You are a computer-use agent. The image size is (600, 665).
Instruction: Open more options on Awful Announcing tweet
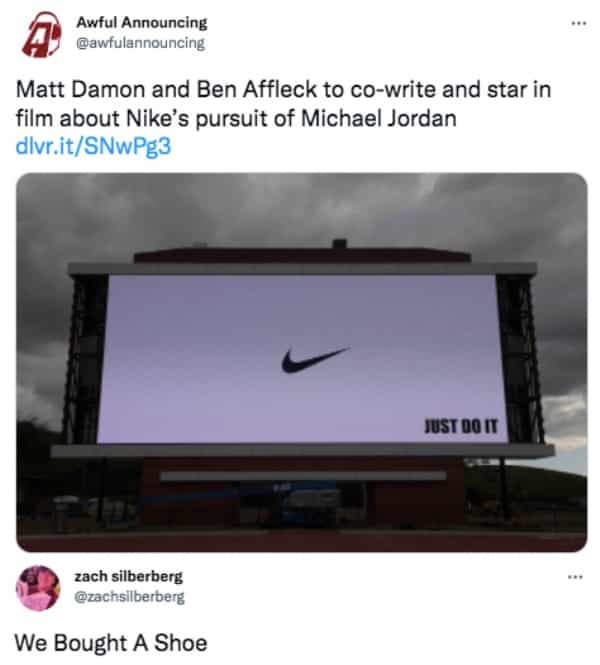pyautogui.click(x=578, y=23)
